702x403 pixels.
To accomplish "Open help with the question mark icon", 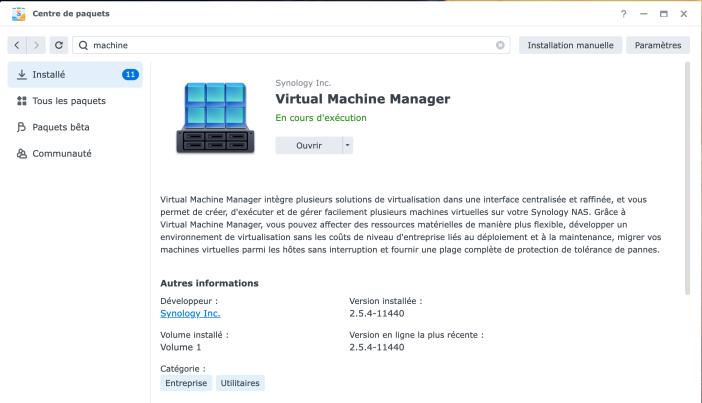I will click(623, 14).
